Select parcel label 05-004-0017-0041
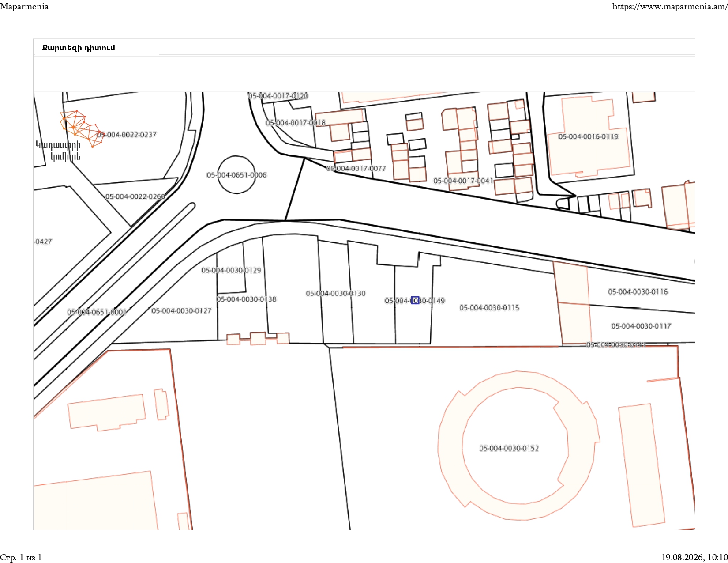This screenshot has height=563, width=728. coord(463,181)
